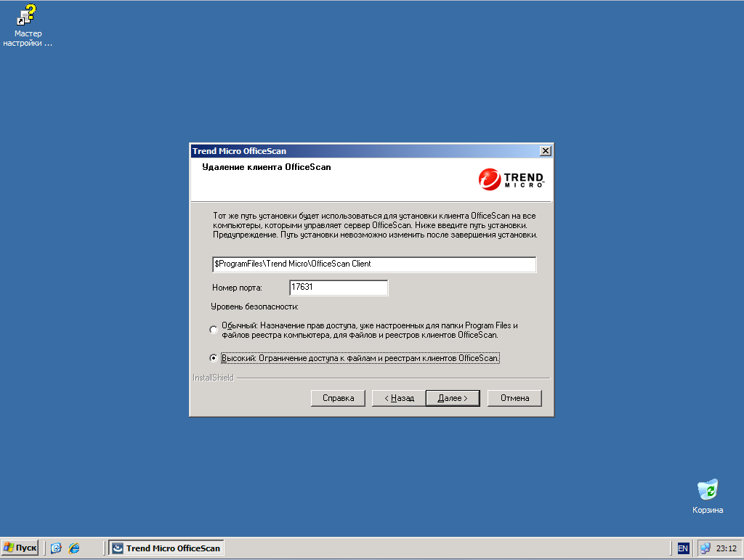Select the Высокий security level radio
744x560 pixels.
pos(214,358)
